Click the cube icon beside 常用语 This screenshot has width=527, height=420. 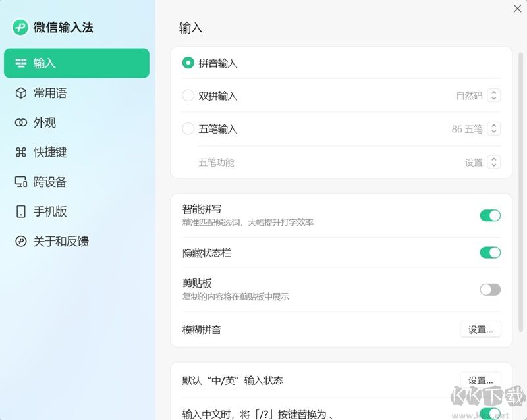point(21,93)
